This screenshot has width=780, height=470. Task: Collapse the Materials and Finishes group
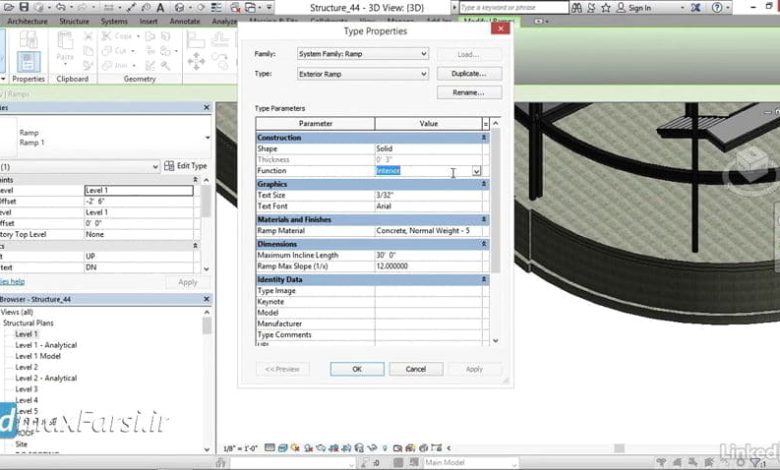click(x=484, y=219)
